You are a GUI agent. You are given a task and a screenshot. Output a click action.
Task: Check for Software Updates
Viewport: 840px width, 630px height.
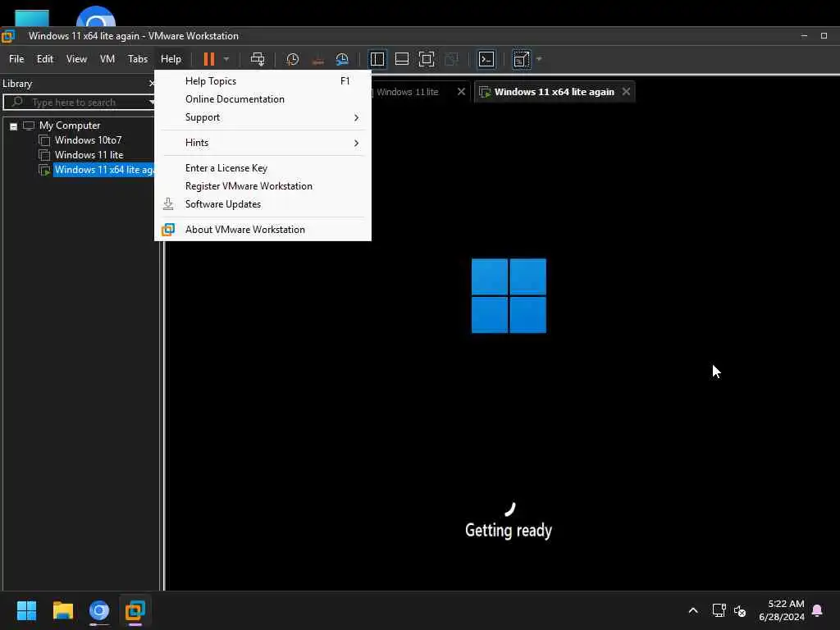pos(262,204)
